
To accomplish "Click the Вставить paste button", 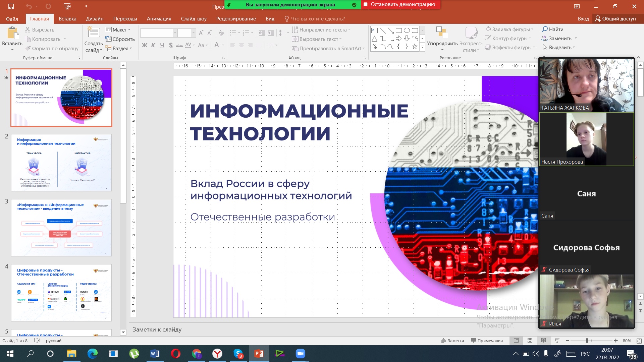I will coord(12,39).
